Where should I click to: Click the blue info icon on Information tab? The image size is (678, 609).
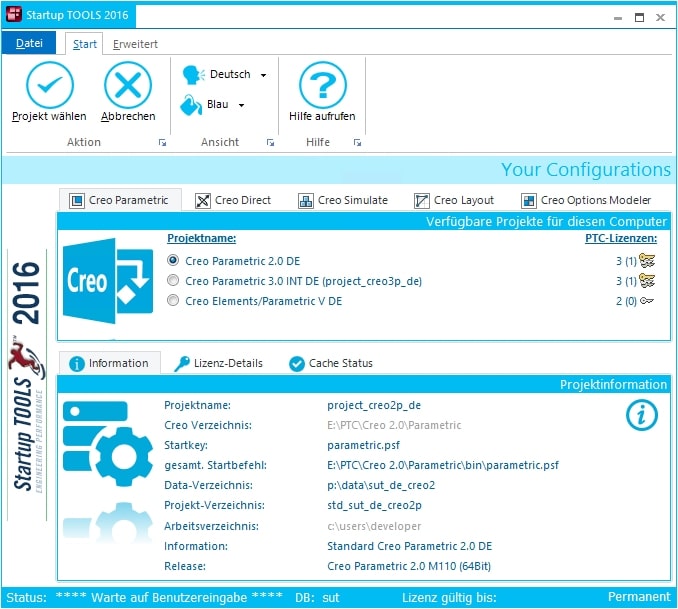point(77,364)
